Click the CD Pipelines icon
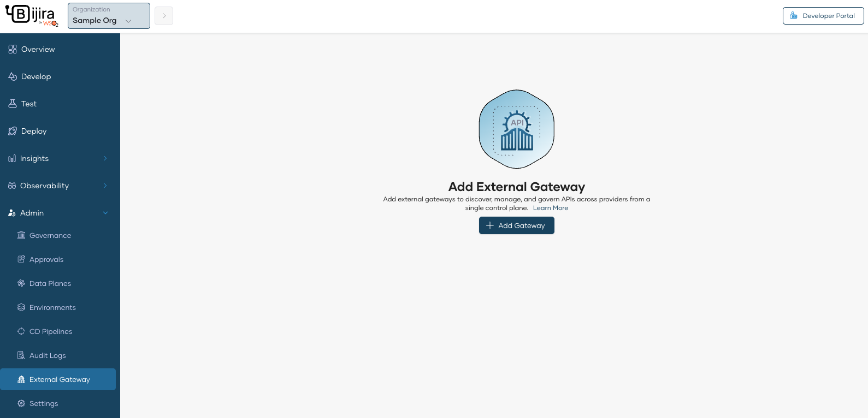Screen dimensions: 868x418 click(x=21, y=331)
